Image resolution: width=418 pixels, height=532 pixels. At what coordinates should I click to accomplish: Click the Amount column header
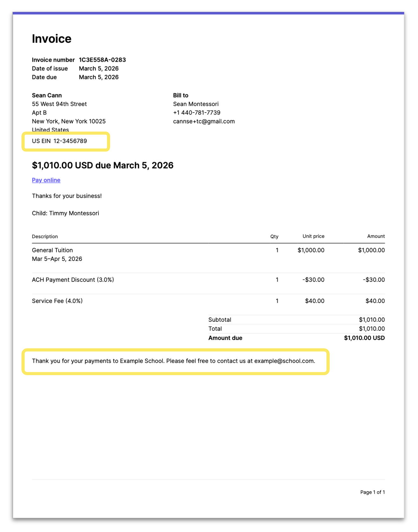point(376,236)
